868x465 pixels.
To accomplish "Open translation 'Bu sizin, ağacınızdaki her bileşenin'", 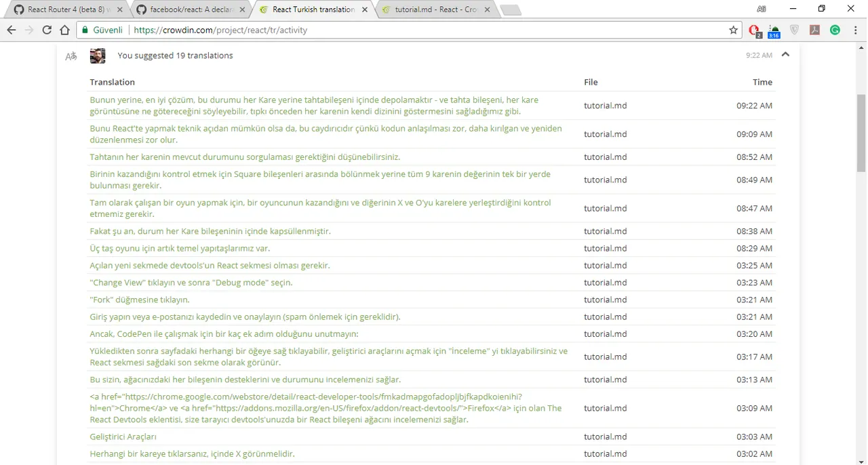I will click(245, 380).
